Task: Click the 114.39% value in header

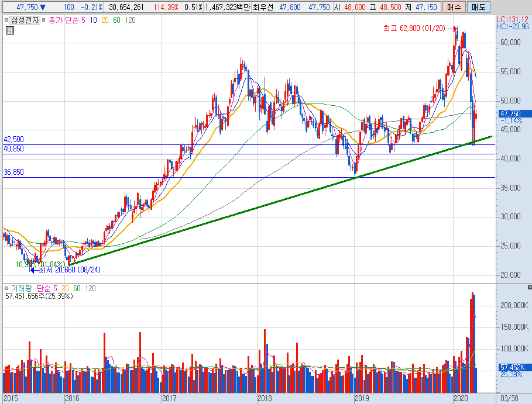Action: (x=166, y=7)
